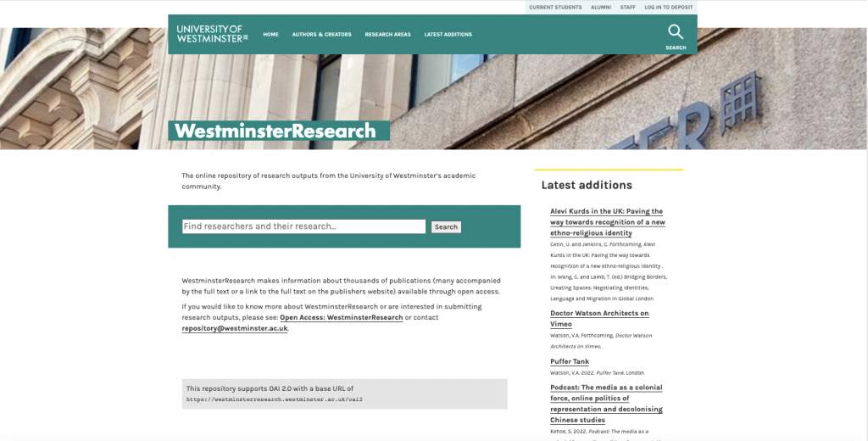The width and height of the screenshot is (868, 441).
Task: Open the Puffer Tank publication link
Action: pyautogui.click(x=570, y=361)
